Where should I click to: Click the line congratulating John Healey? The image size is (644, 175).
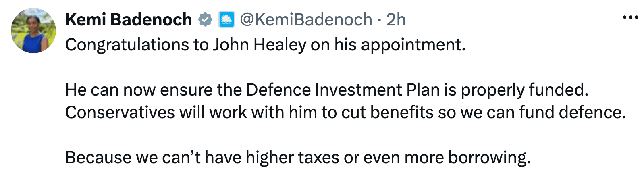pyautogui.click(x=265, y=45)
